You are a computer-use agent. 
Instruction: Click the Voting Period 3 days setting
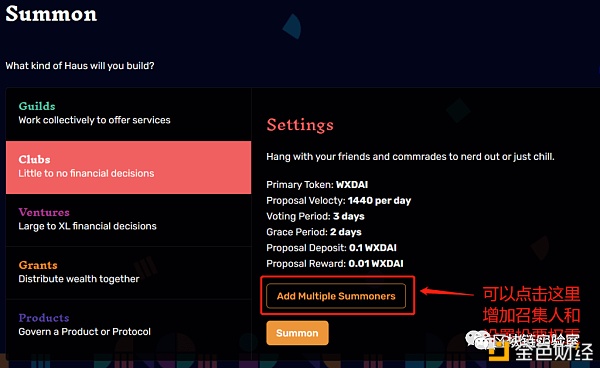coord(315,216)
